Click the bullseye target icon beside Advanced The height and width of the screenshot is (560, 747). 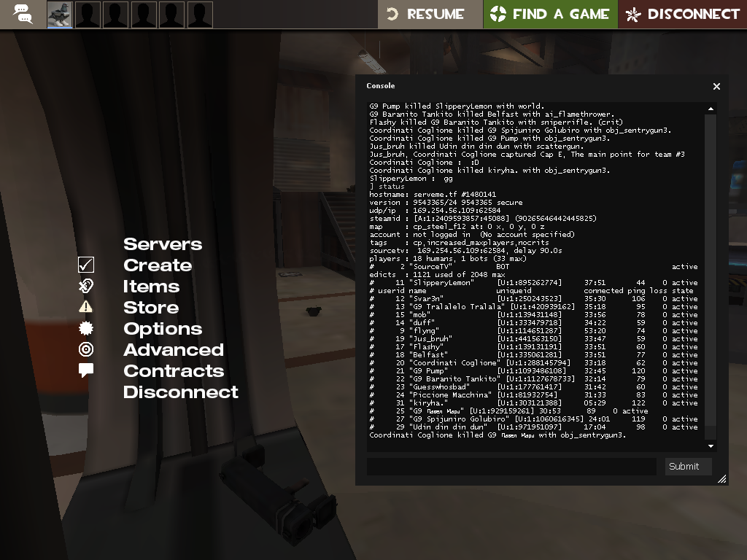86,349
